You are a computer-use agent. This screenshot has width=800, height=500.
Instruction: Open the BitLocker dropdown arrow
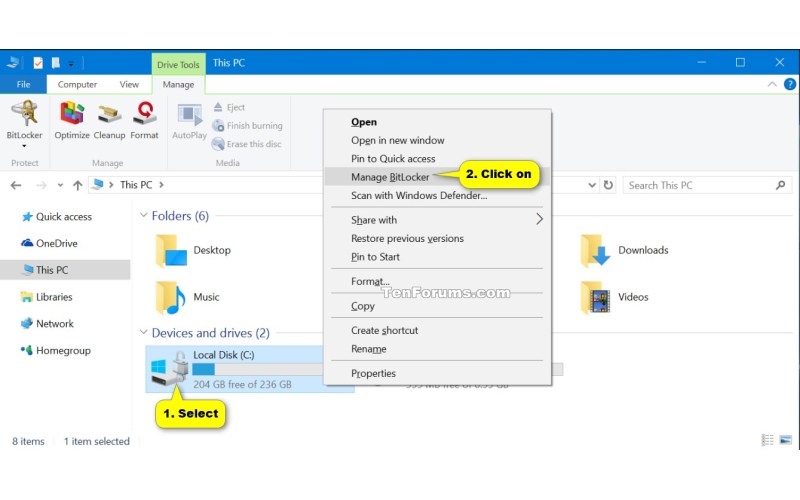(24, 146)
